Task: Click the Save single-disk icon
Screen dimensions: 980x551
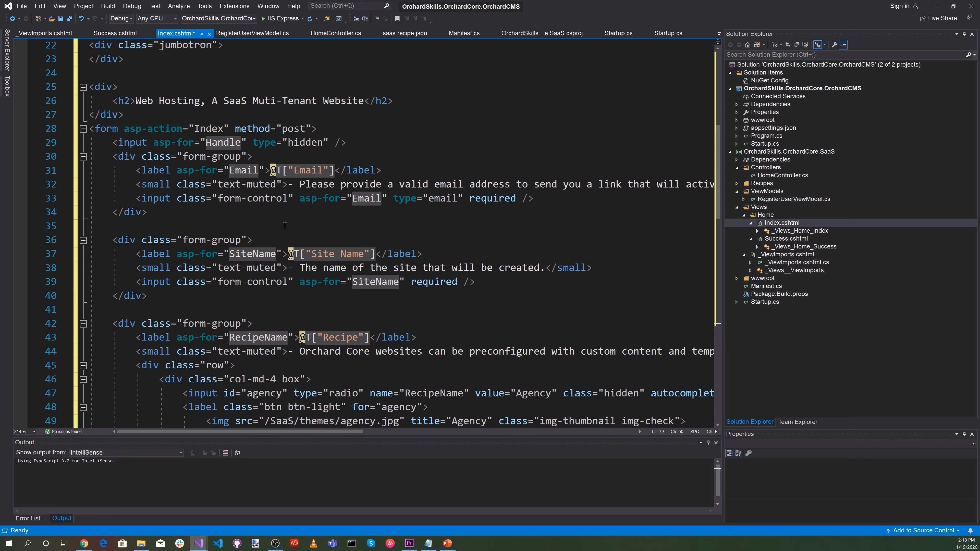Action: click(60, 18)
